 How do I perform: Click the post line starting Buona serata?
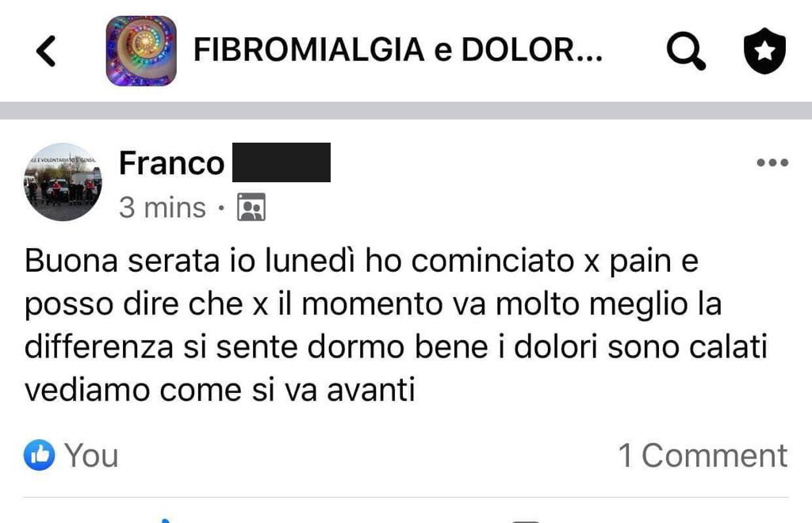[362, 260]
